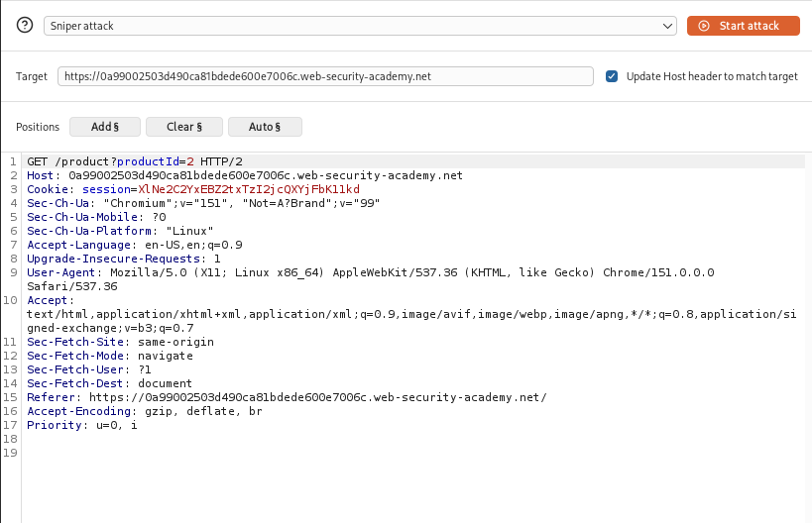Click the Positions label

[38, 127]
